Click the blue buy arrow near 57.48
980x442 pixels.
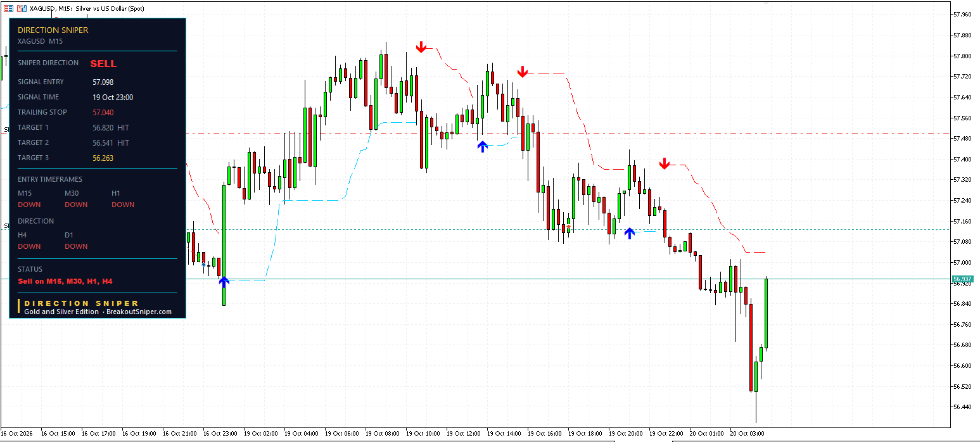(483, 147)
